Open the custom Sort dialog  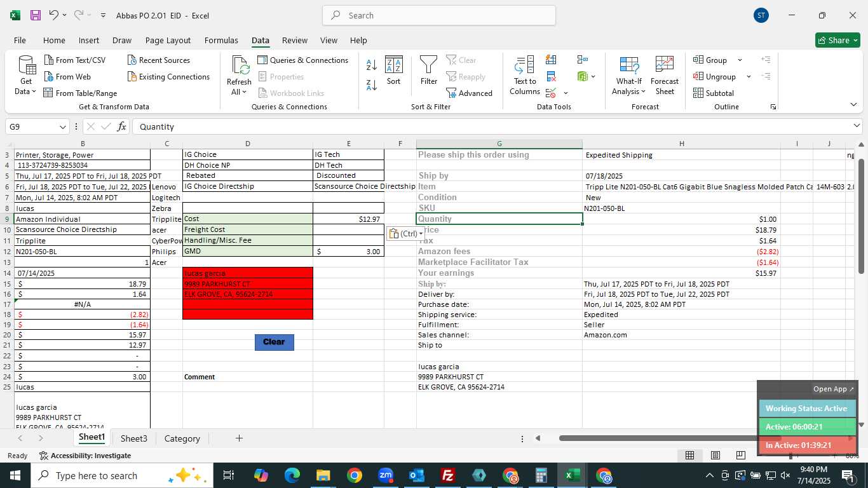click(394, 70)
